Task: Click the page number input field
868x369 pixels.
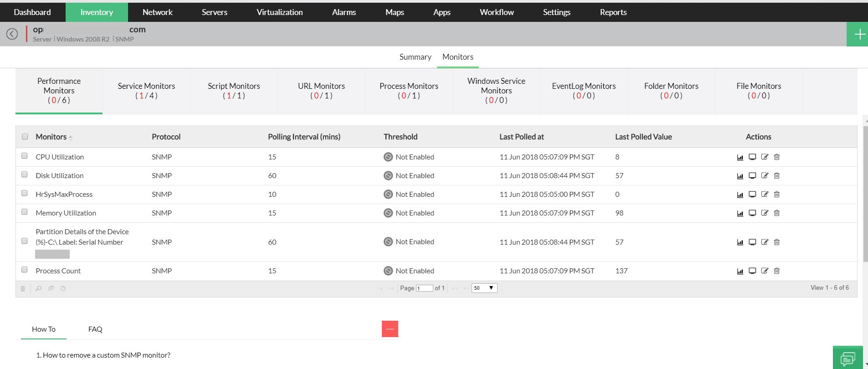Action: coord(424,288)
